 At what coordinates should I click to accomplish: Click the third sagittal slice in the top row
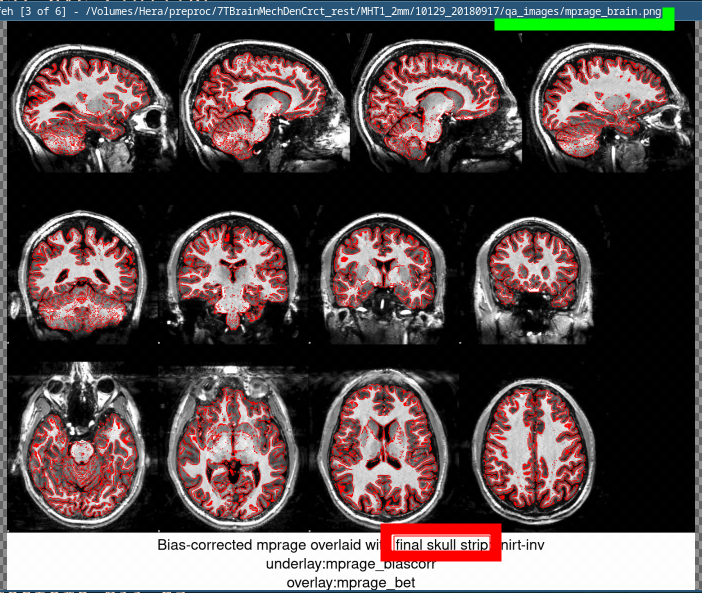tap(436, 106)
